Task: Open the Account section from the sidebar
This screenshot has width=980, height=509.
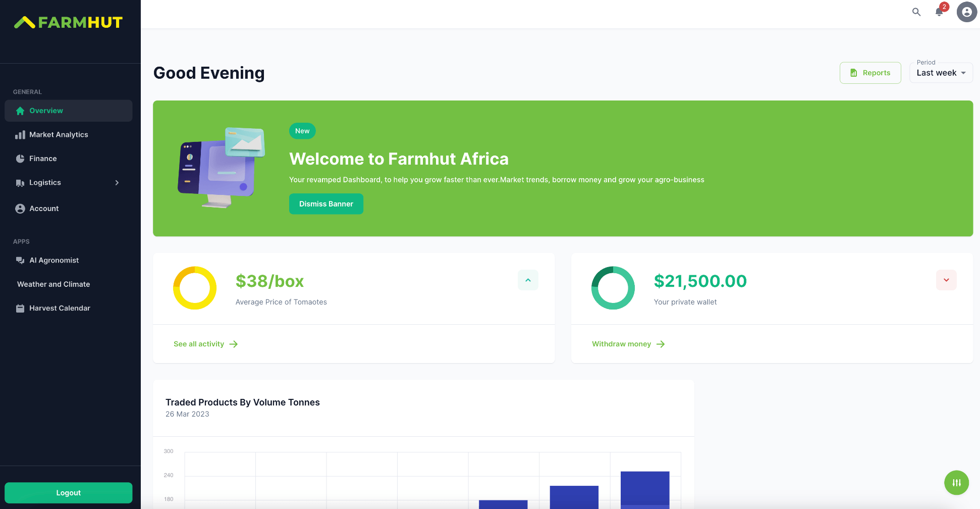Action: (44, 208)
